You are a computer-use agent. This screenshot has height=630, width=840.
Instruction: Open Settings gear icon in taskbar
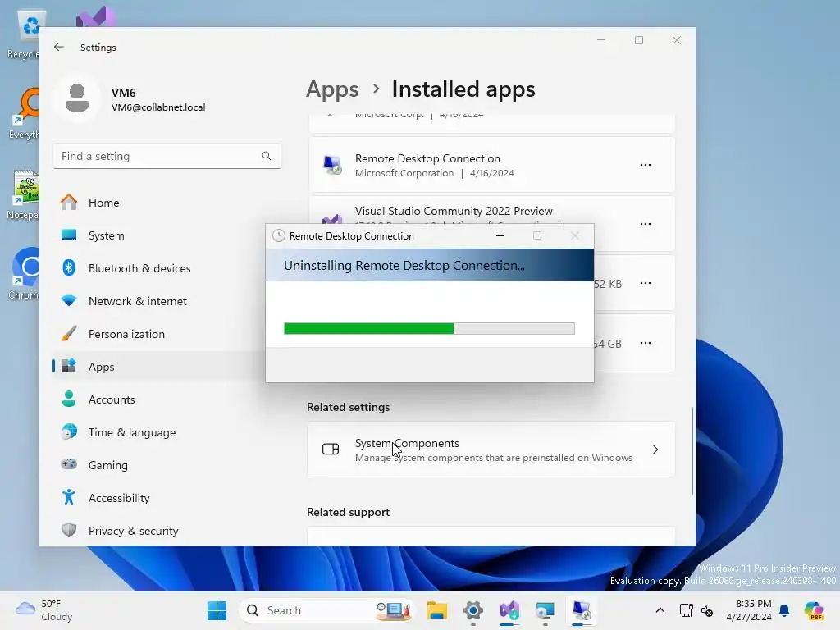coord(473,610)
